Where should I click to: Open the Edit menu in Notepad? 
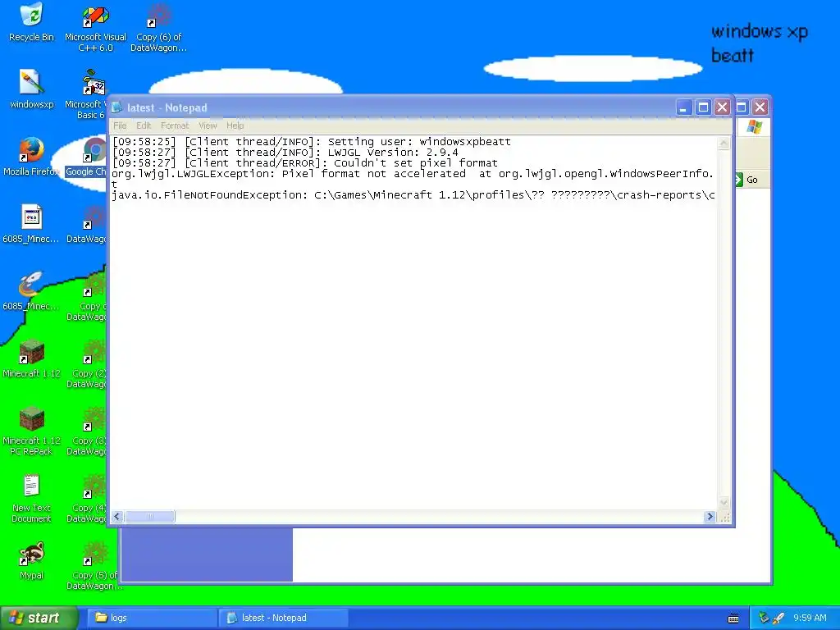[144, 126]
